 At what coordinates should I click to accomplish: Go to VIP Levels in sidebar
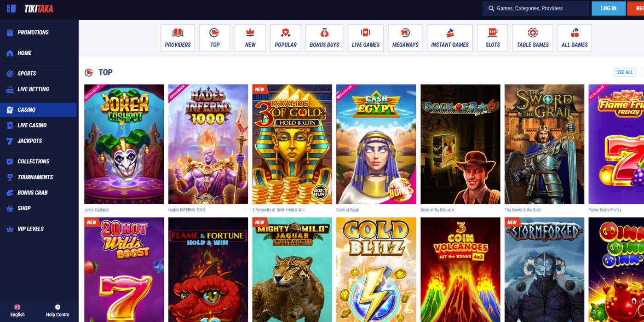click(x=31, y=229)
